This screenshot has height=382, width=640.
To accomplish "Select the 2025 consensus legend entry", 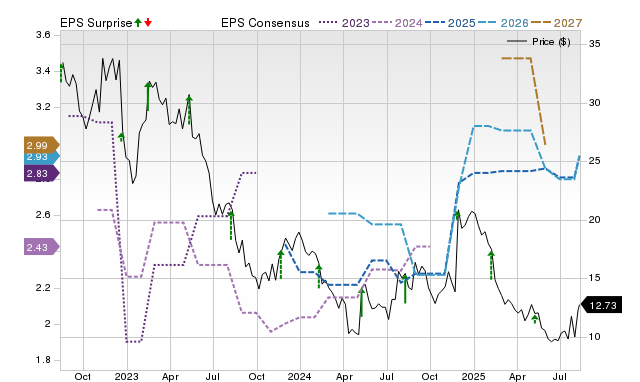I will tap(450, 23).
